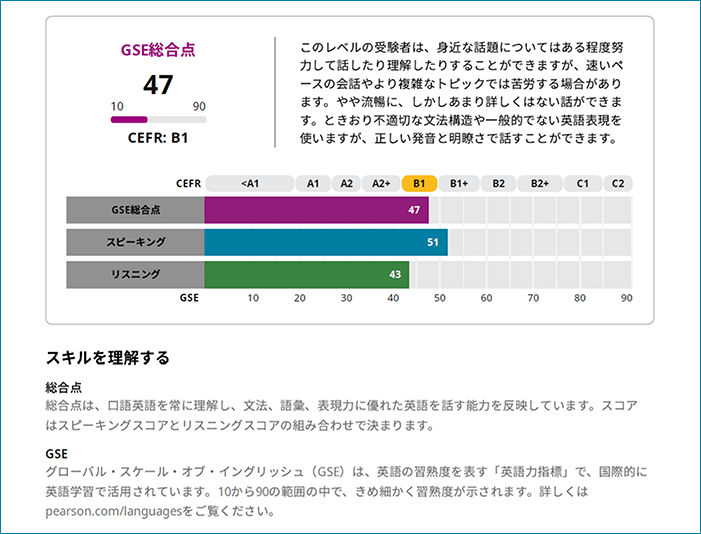
Task: Click the GSE subsection heading
Action: pos(57,454)
